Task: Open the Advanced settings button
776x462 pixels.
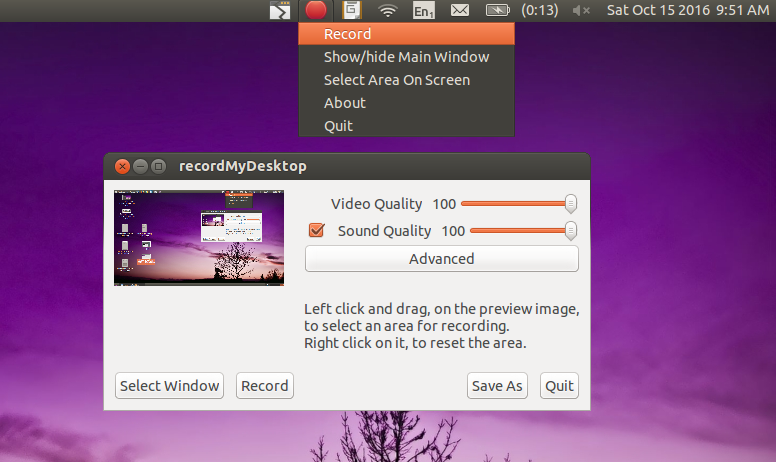Action: point(441,259)
